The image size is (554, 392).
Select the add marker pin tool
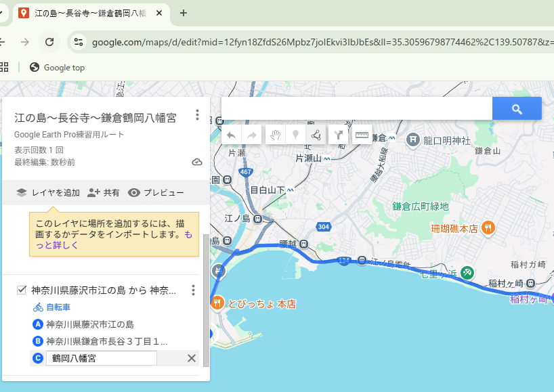click(295, 135)
